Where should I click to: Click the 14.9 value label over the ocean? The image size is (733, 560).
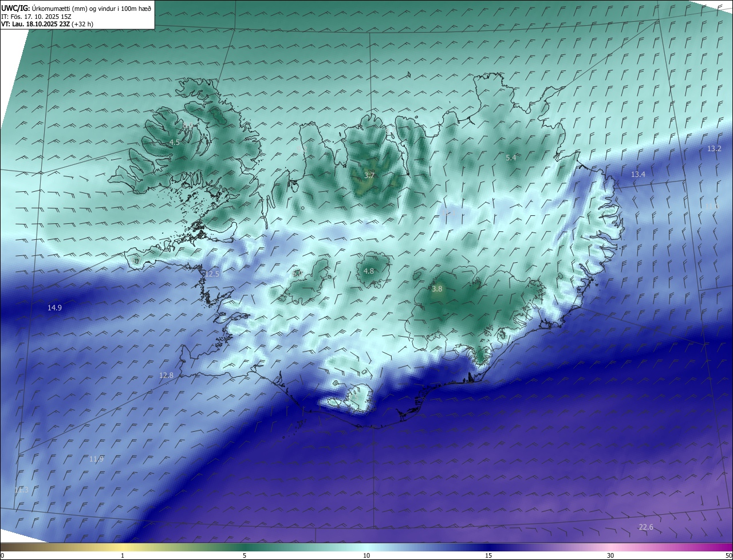[x=54, y=307]
